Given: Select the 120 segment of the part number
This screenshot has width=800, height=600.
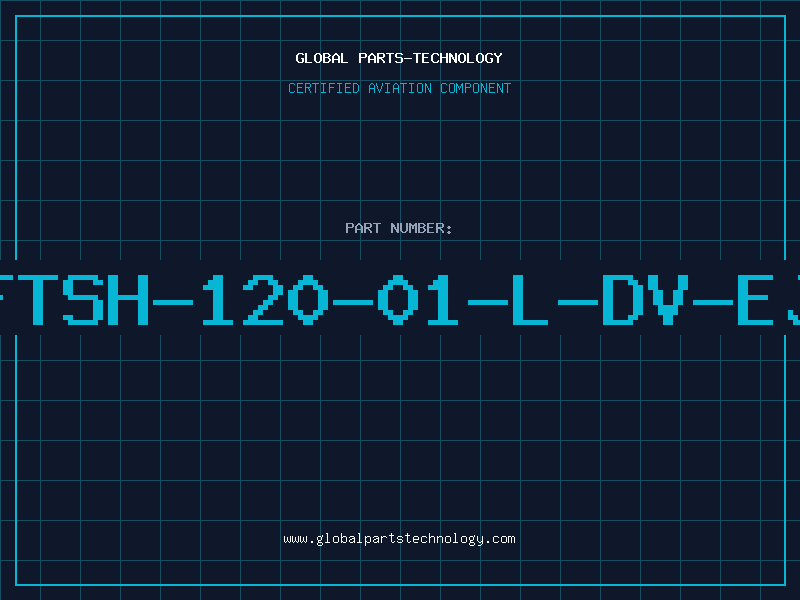Looking at the screenshot, I should (x=265, y=299).
